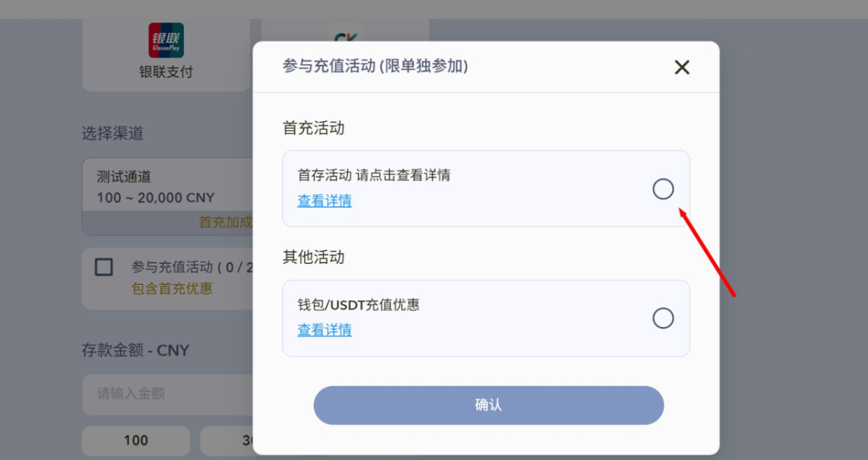The height and width of the screenshot is (460, 868).
Task: Open 查看详情 link under 首存活动
Action: pyautogui.click(x=324, y=201)
